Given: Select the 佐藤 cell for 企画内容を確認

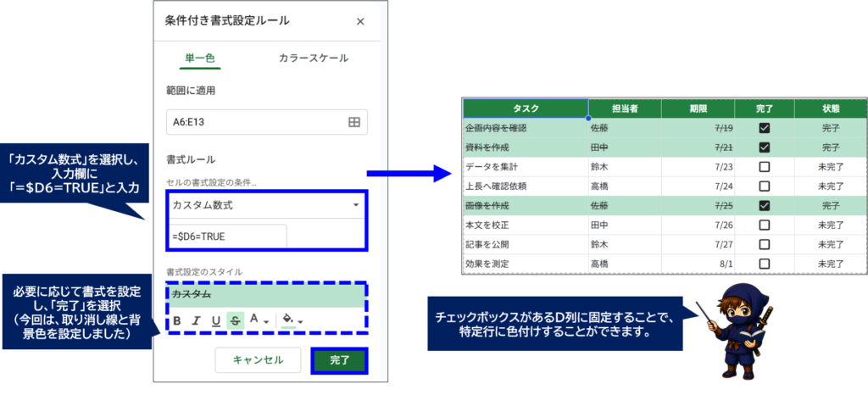Looking at the screenshot, I should pyautogui.click(x=625, y=128).
